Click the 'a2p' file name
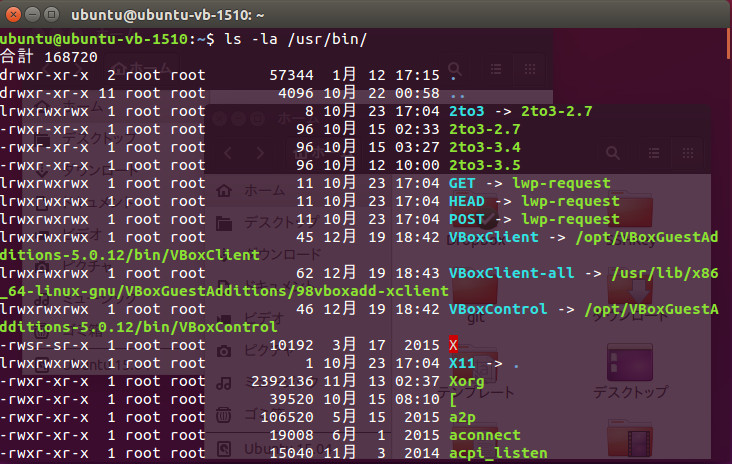This screenshot has width=732, height=464. (x=462, y=418)
